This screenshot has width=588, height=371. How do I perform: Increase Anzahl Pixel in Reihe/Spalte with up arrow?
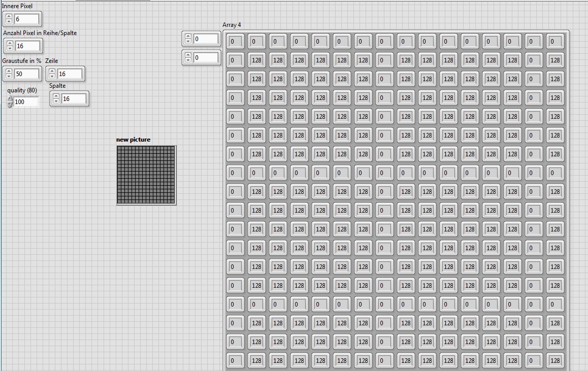click(10, 44)
